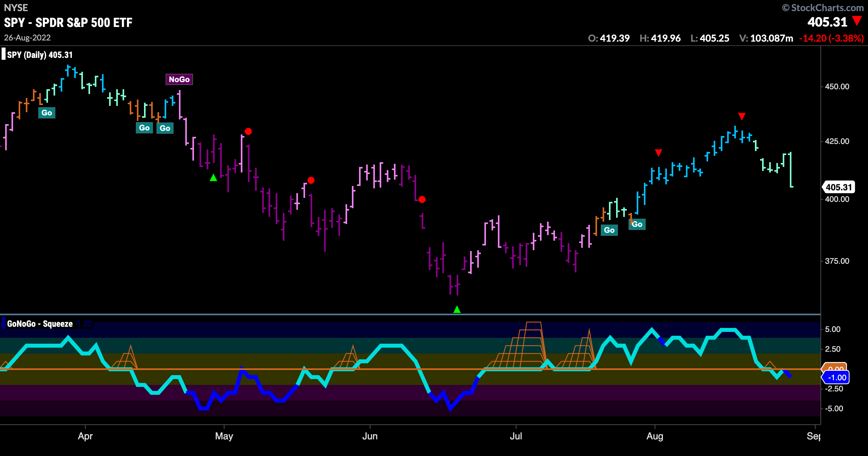Viewport: 868px width, 456px height.
Task: Click the 26-Aug-2022 date text
Action: coord(27,38)
